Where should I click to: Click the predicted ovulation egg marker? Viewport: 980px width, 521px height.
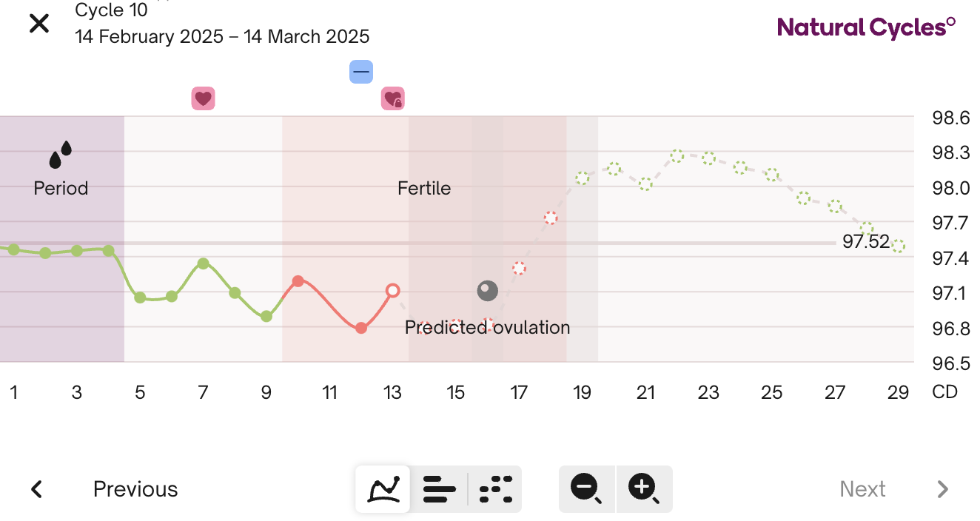pyautogui.click(x=487, y=291)
